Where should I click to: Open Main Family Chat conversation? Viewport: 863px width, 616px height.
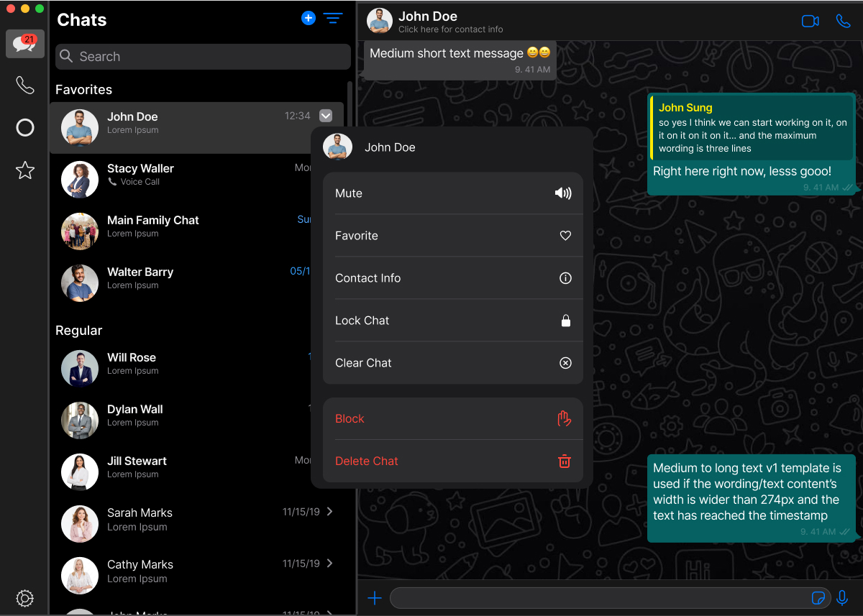click(180, 231)
